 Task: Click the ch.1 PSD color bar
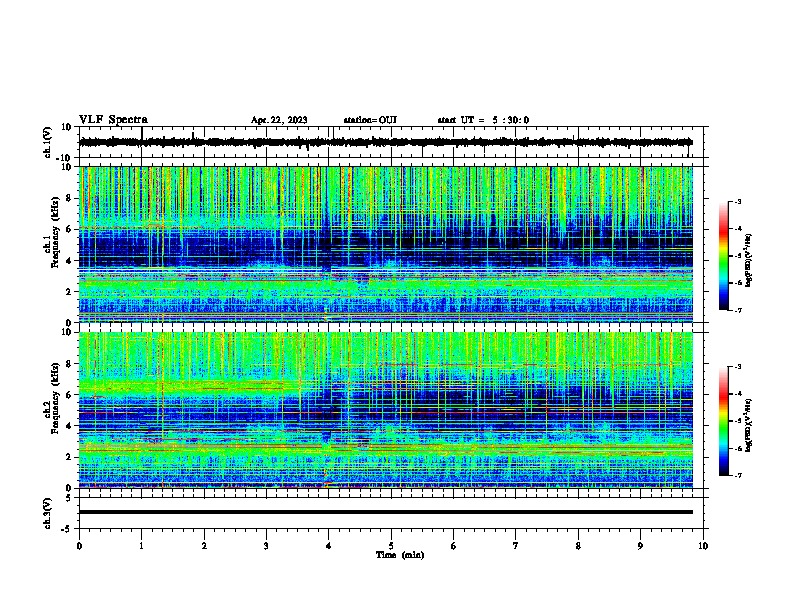point(724,256)
